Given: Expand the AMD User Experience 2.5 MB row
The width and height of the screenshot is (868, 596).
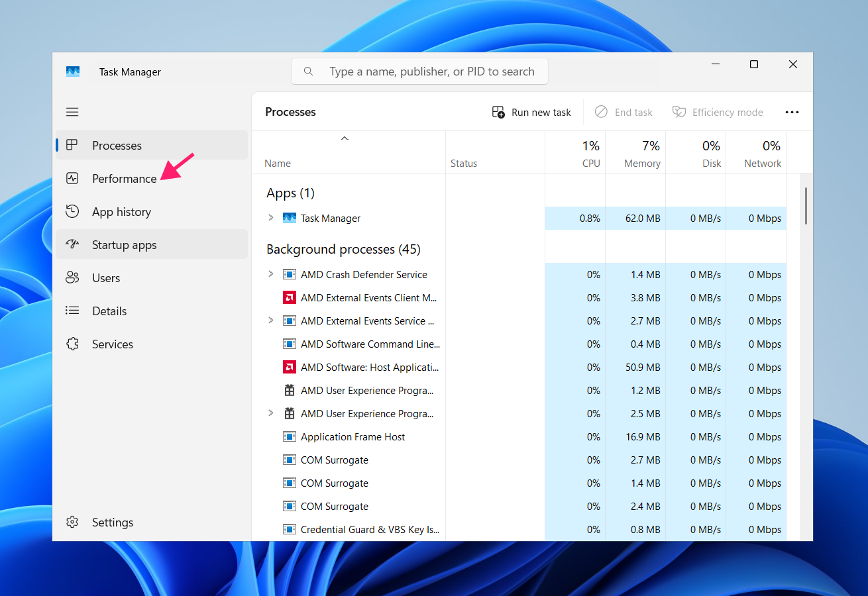Looking at the screenshot, I should pos(270,413).
